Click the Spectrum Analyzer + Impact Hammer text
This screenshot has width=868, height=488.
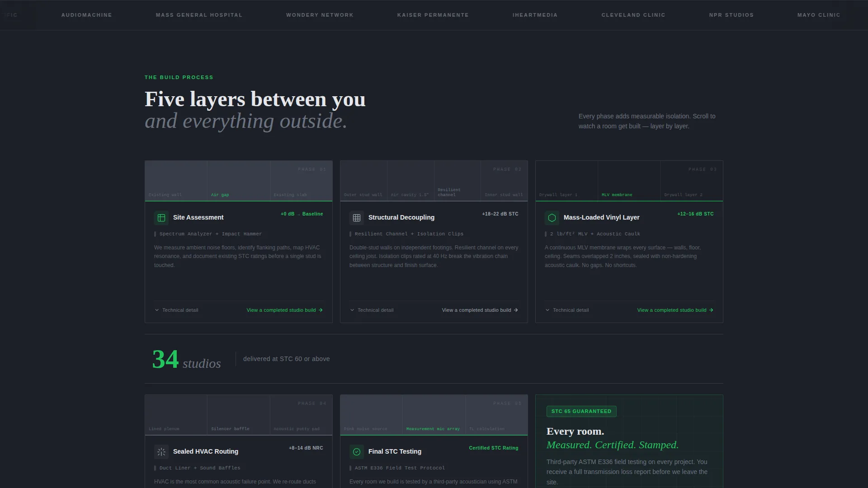tap(211, 234)
